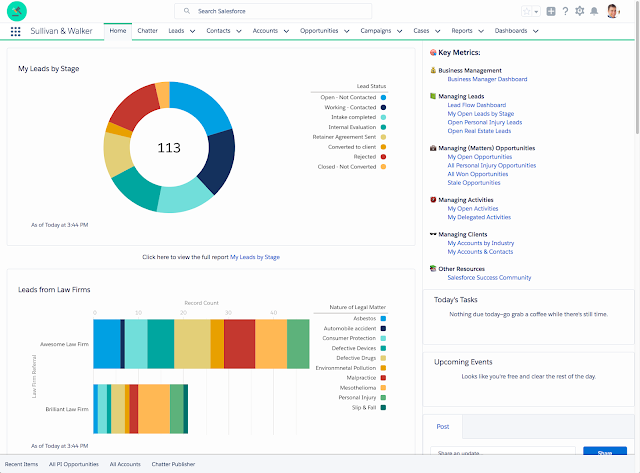Open Recent Items in utility bar
This screenshot has height=473, width=640.
point(21,464)
